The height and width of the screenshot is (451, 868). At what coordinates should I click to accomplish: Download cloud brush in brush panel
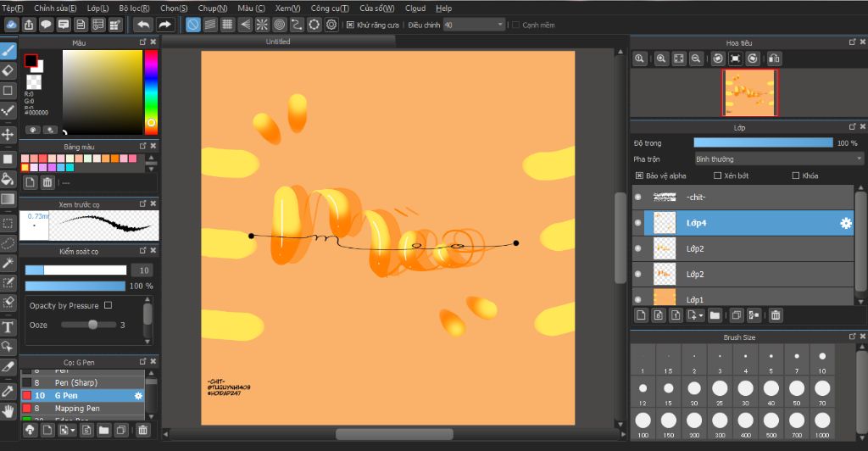[30, 430]
